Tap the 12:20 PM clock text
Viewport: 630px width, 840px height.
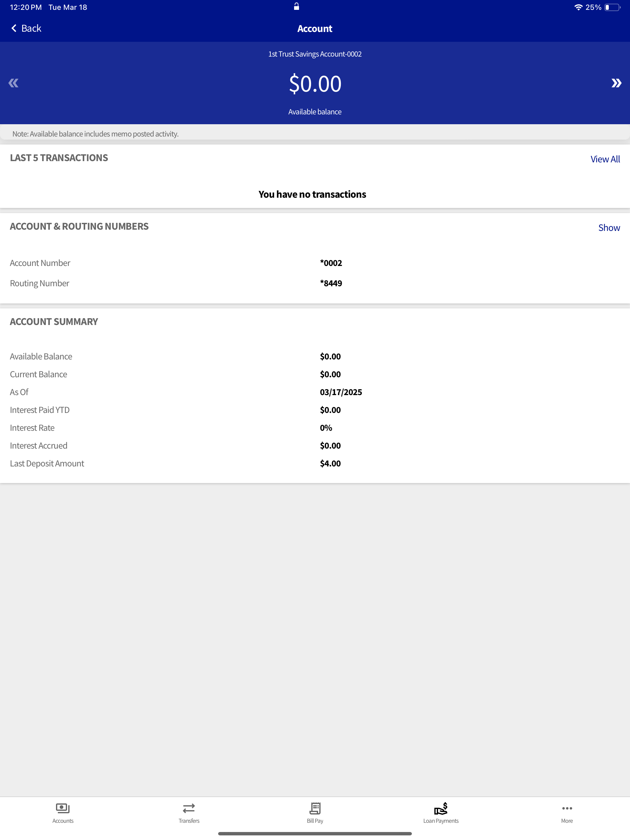click(x=26, y=7)
